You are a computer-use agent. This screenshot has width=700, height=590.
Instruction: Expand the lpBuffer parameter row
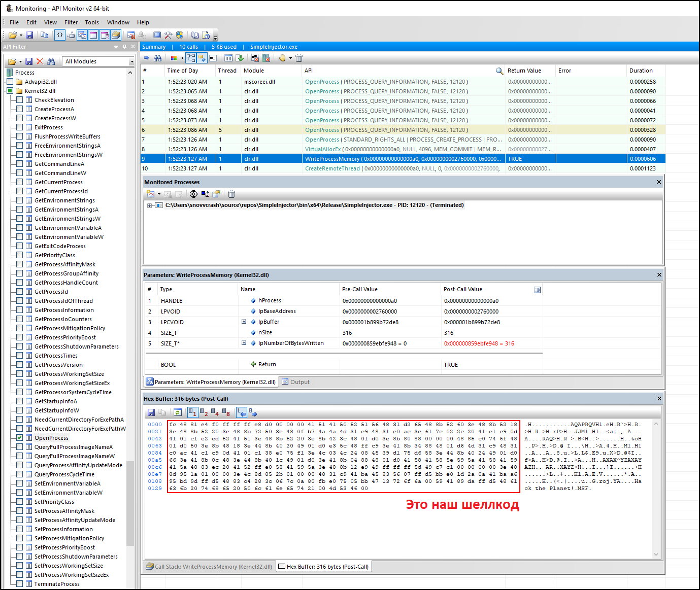244,322
